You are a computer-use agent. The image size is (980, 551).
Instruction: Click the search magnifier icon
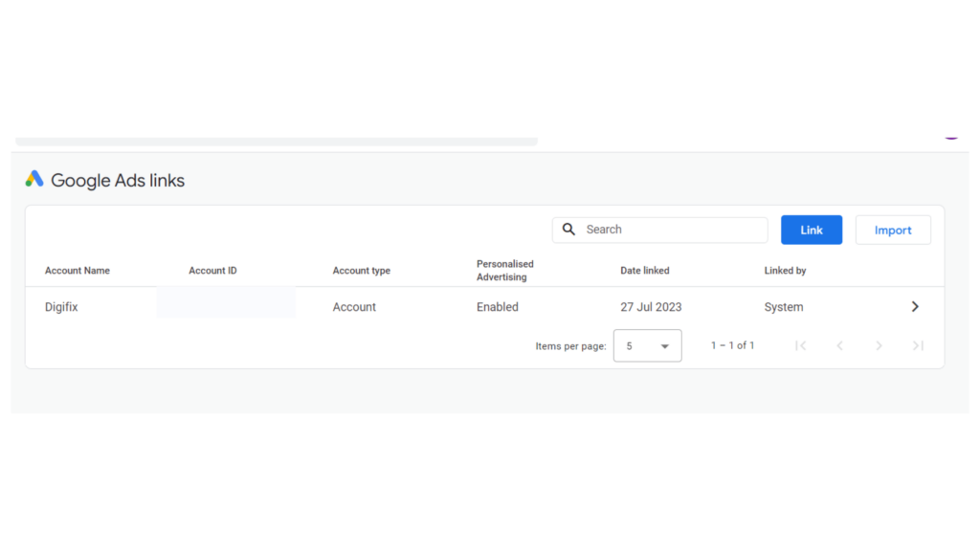(x=568, y=230)
